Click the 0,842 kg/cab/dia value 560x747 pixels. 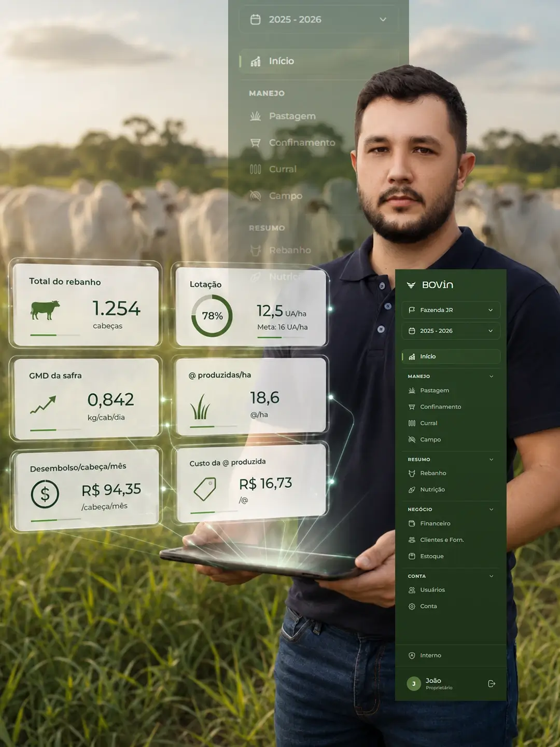point(110,406)
